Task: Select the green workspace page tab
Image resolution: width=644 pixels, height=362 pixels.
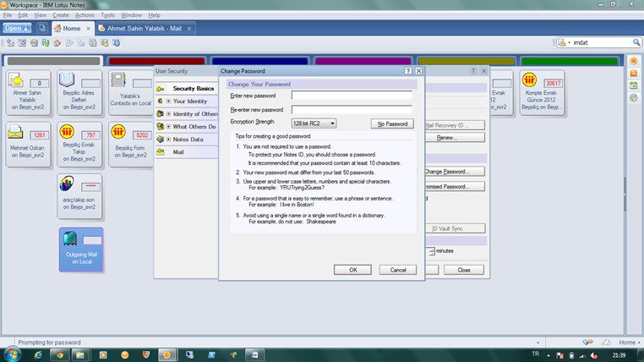Action: [570, 61]
